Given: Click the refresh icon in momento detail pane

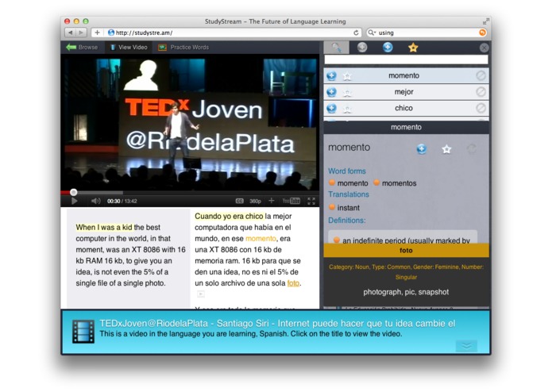Looking at the screenshot, I should (x=471, y=148).
